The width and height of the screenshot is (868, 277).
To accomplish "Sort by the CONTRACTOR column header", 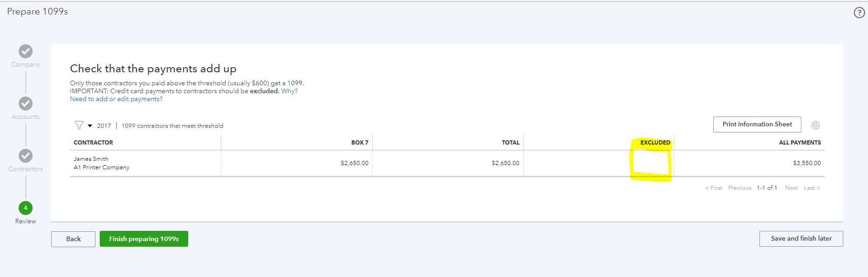I will click(93, 143).
